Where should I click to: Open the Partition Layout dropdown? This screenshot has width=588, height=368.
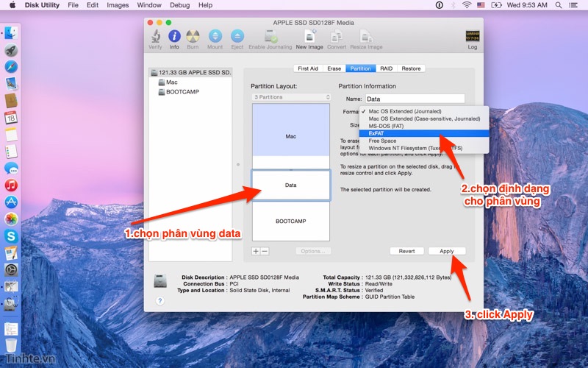click(291, 97)
